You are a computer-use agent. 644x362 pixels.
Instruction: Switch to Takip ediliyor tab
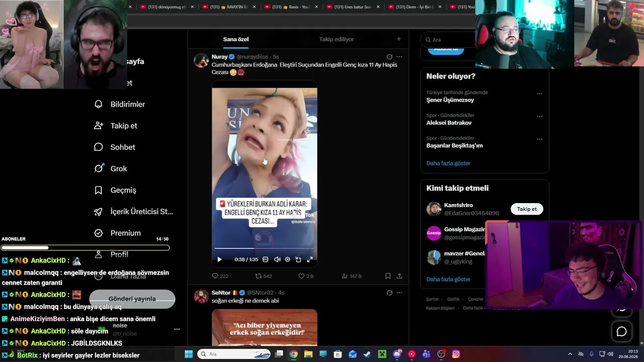coord(337,39)
